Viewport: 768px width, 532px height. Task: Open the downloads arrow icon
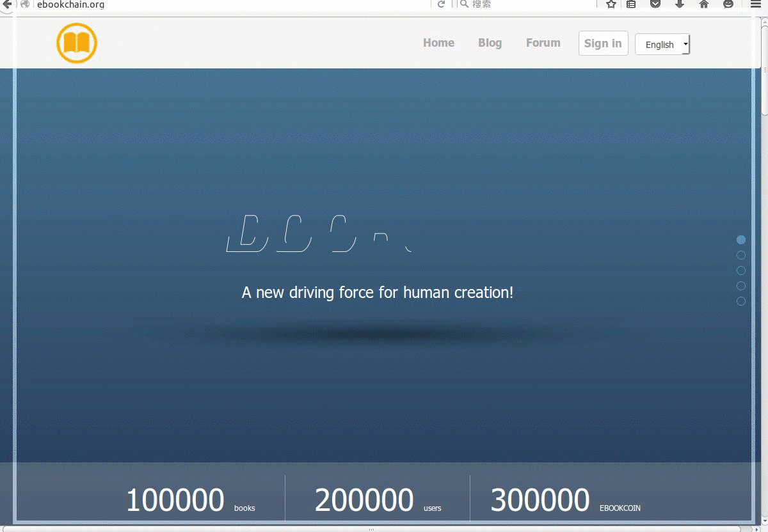[x=680, y=4]
